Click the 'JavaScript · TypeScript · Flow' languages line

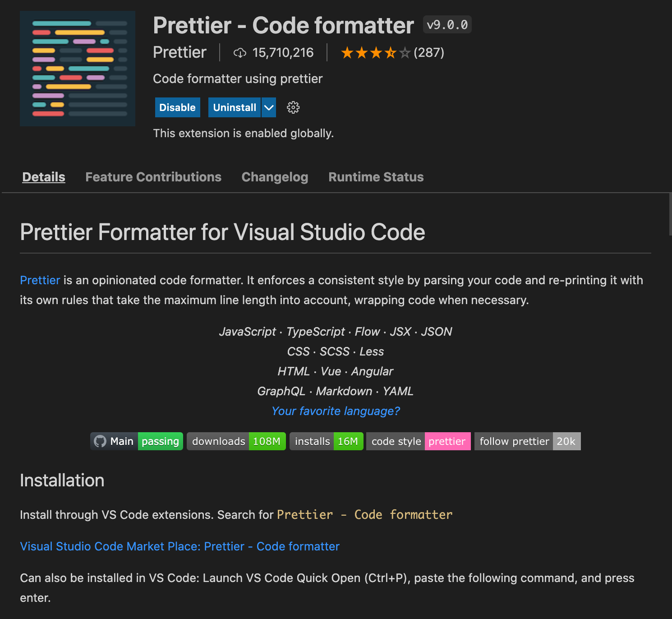336,332
